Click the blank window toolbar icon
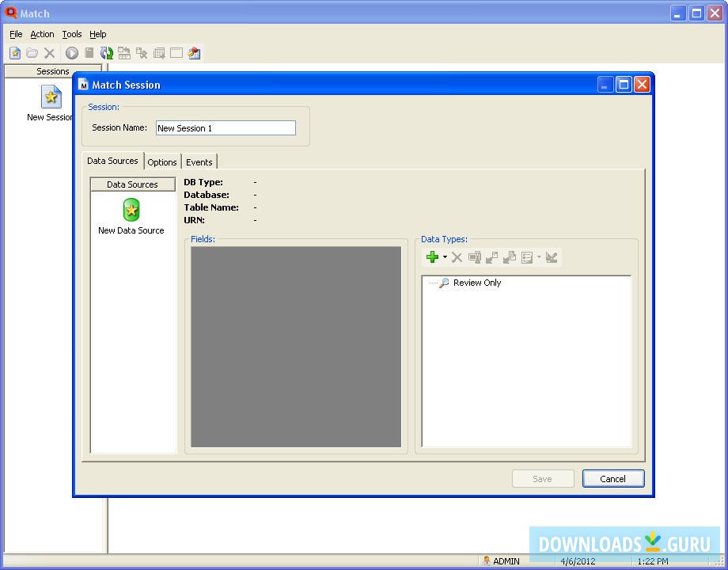Image resolution: width=728 pixels, height=570 pixels. (x=176, y=53)
